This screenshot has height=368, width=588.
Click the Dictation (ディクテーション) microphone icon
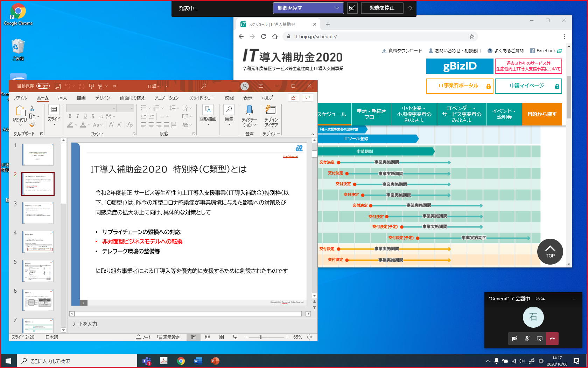249,116
